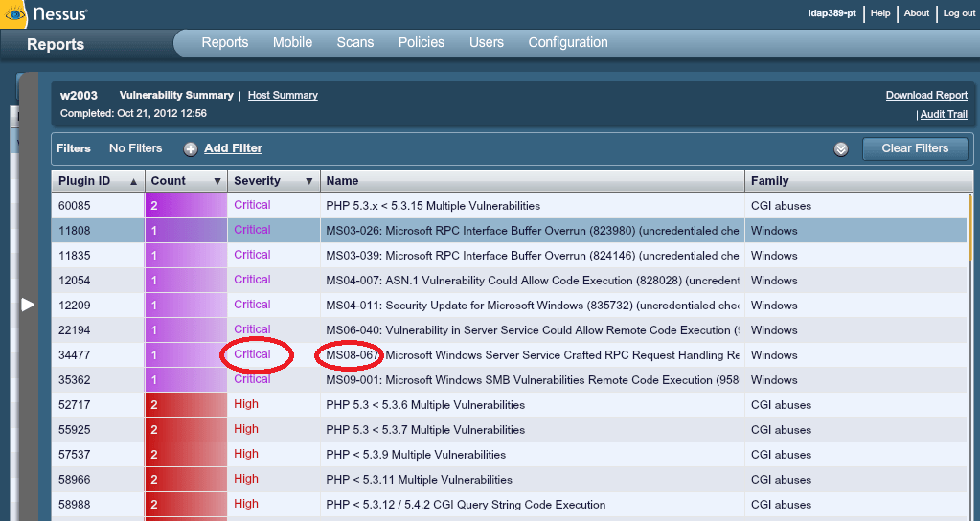Click the Vulnerability Summary label
This screenshot has height=521, width=980.
pyautogui.click(x=176, y=95)
